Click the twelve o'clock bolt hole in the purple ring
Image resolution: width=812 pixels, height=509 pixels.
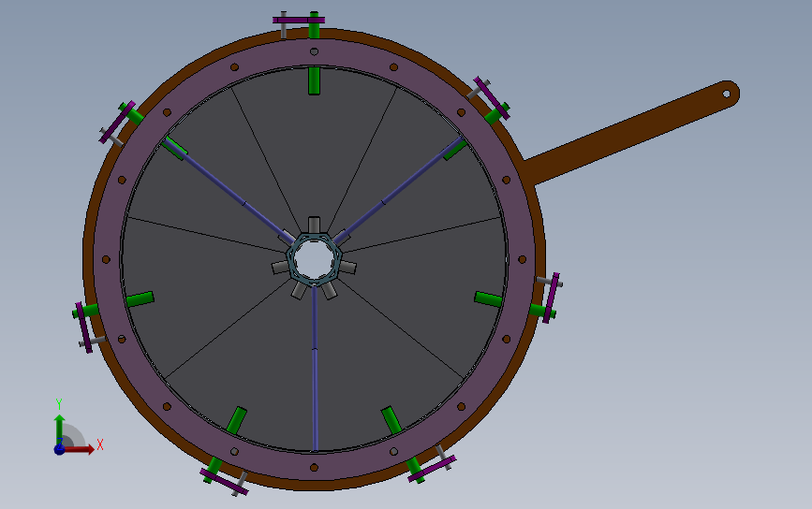[x=314, y=51]
